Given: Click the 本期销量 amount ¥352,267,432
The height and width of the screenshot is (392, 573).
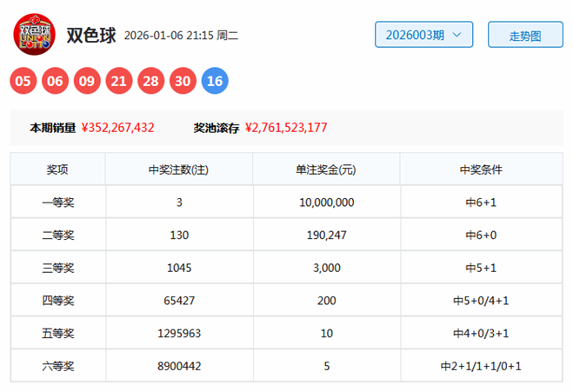Looking at the screenshot, I should [117, 128].
